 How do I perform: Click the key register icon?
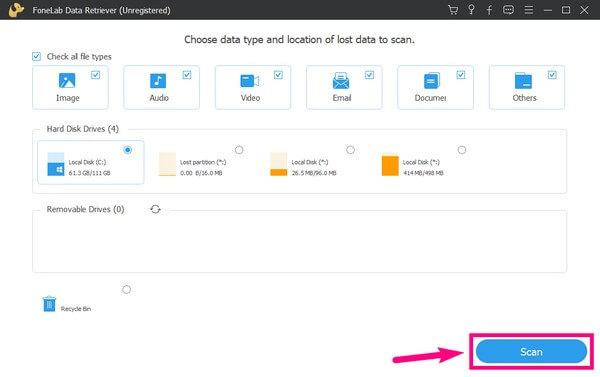(x=471, y=10)
